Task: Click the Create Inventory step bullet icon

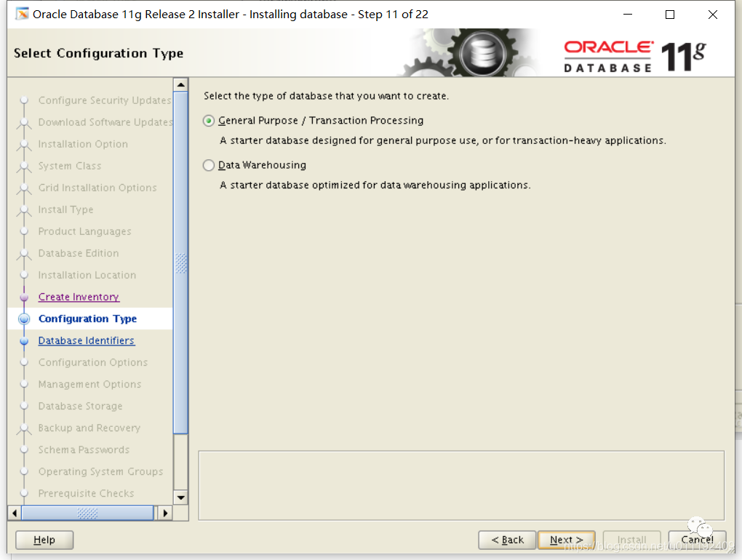Action: 24,297
